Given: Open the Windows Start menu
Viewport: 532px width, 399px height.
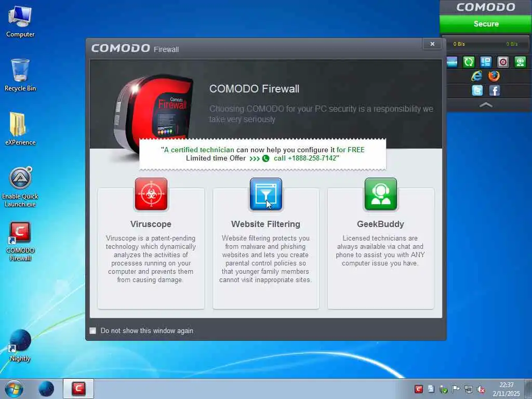Looking at the screenshot, I should (x=14, y=389).
